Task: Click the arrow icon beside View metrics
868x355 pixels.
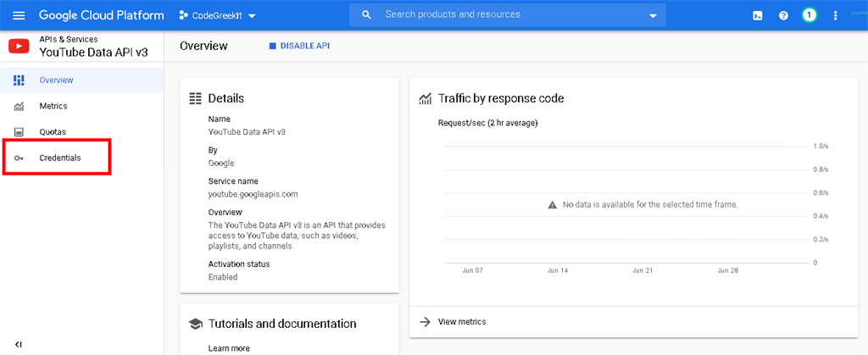Action: point(425,322)
